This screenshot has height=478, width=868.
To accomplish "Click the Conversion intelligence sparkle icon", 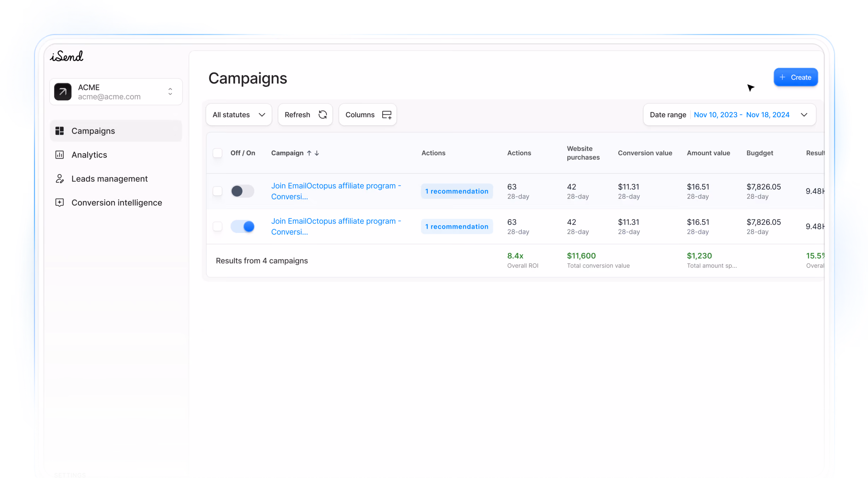I will click(x=59, y=203).
